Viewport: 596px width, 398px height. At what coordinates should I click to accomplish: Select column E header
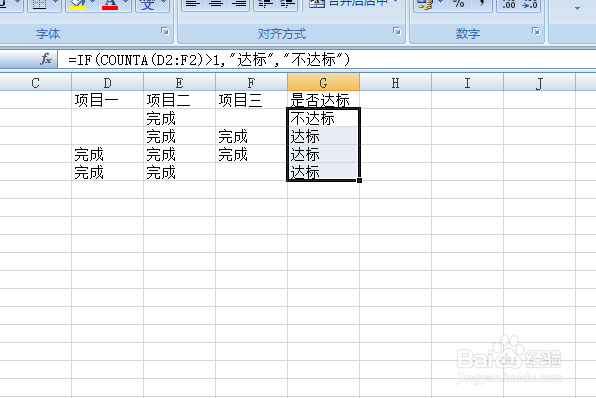click(179, 82)
